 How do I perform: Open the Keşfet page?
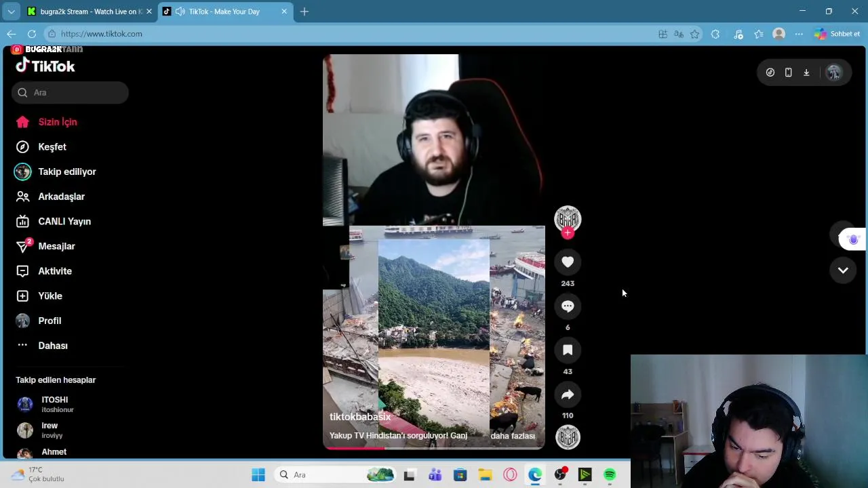tap(41, 147)
